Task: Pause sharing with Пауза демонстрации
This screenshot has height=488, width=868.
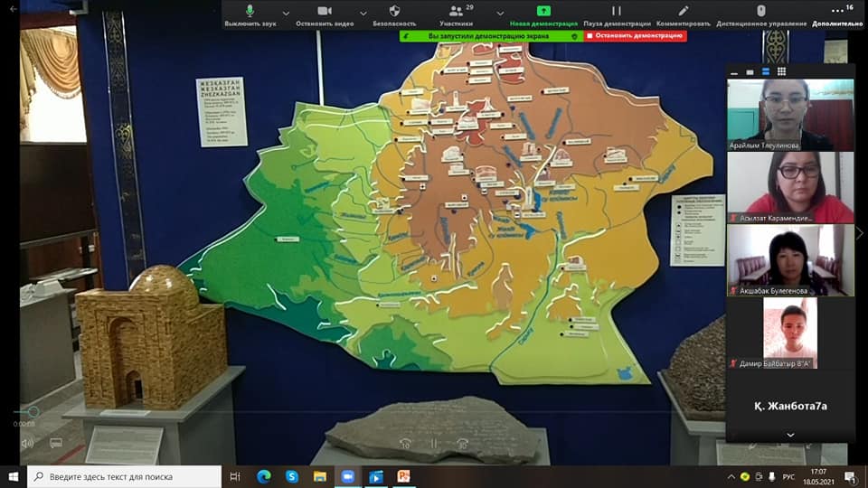Action: (x=617, y=14)
